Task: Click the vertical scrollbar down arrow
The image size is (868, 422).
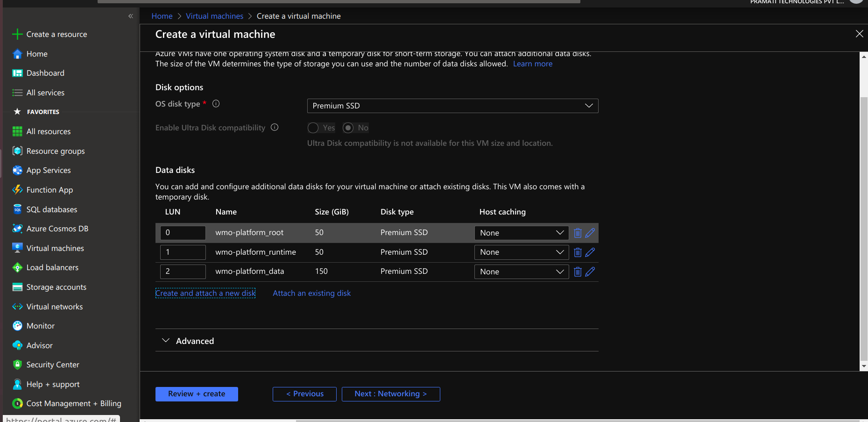Action: click(863, 366)
